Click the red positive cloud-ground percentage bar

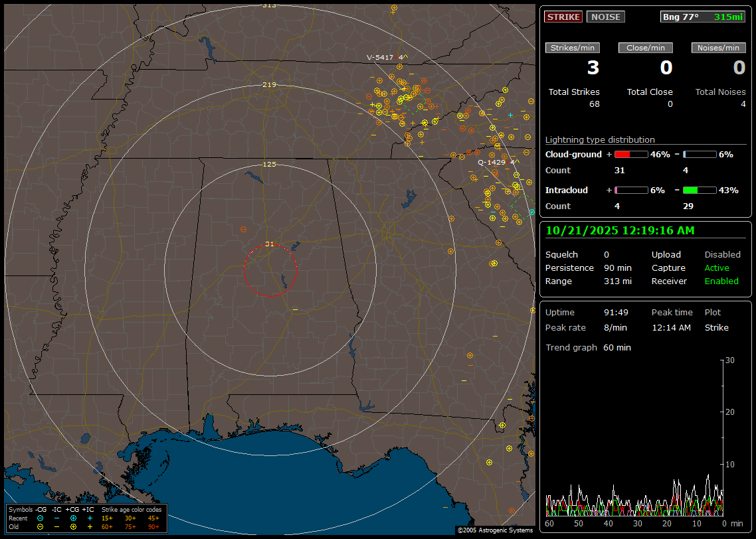(x=630, y=154)
